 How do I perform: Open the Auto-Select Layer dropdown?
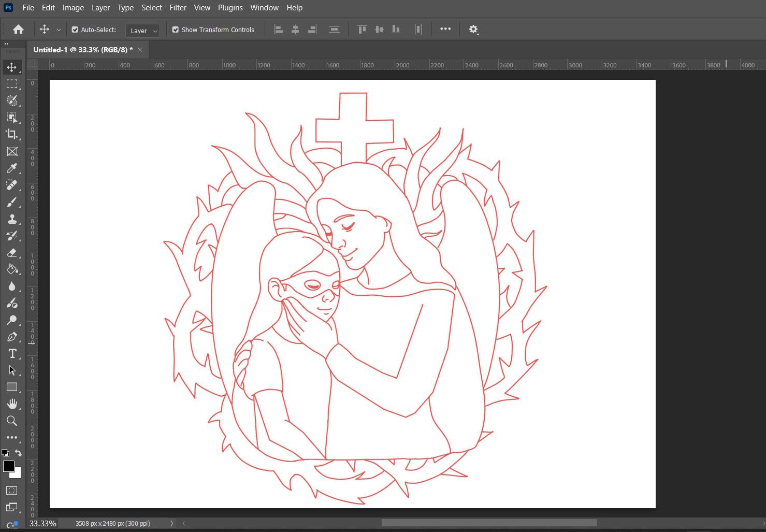pyautogui.click(x=142, y=31)
